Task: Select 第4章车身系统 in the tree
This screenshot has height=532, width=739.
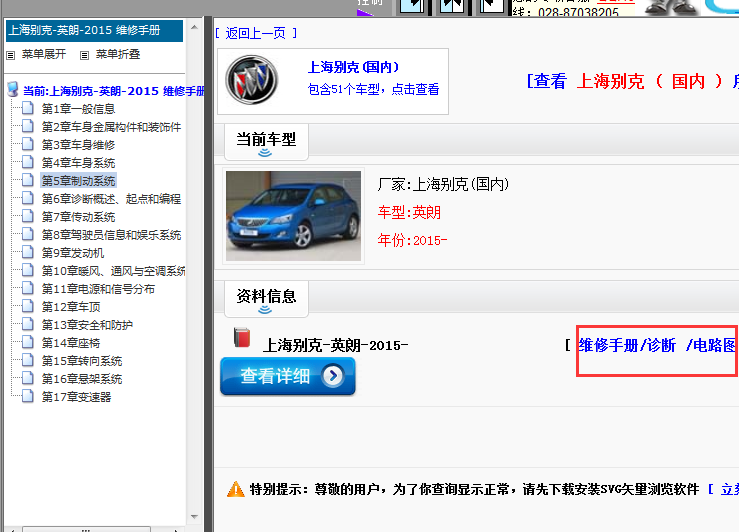Action: click(x=78, y=163)
